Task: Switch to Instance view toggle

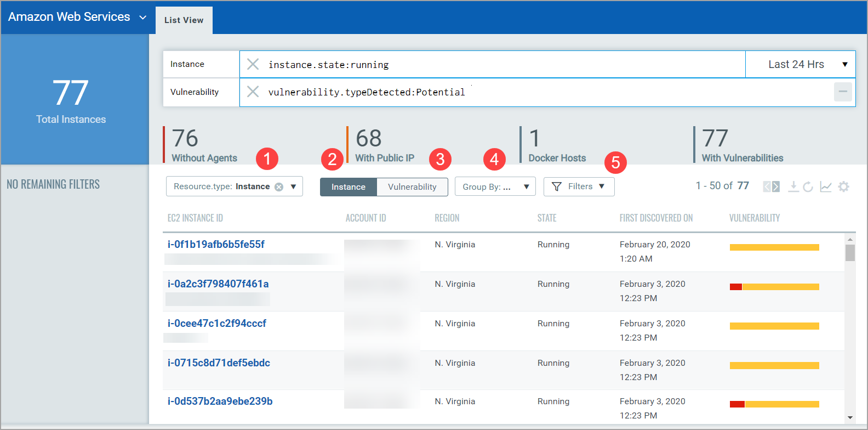Action: coord(349,186)
